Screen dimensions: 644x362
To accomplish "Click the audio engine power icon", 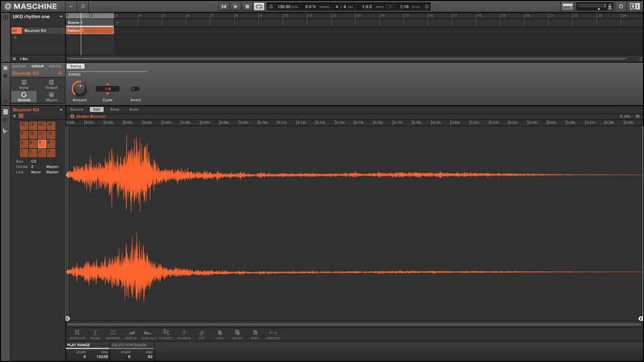I will click(x=620, y=7).
